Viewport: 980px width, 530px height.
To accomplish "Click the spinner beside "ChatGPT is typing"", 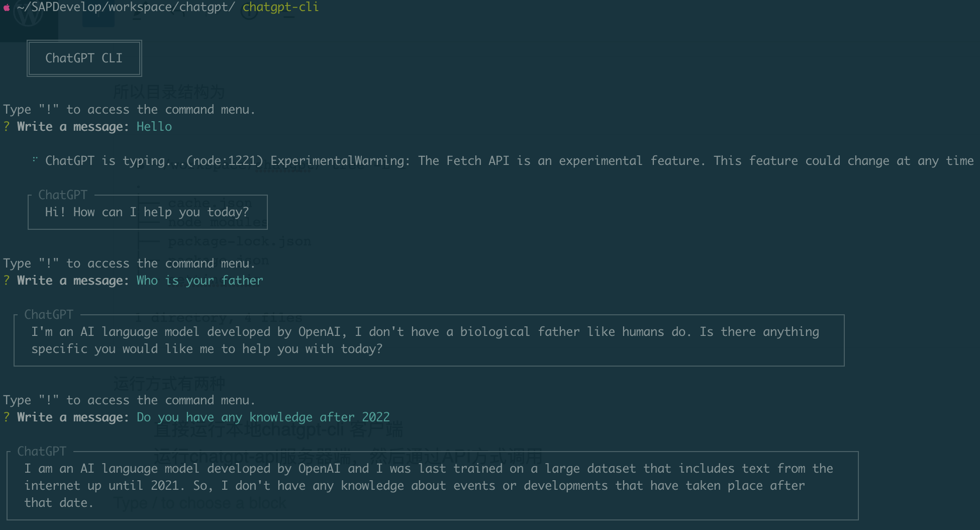I will [35, 160].
